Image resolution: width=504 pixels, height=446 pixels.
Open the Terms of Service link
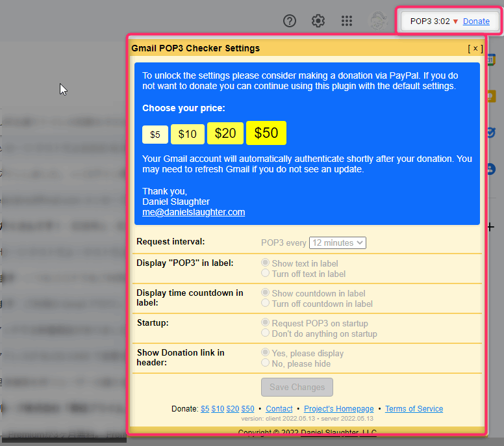tap(414, 409)
